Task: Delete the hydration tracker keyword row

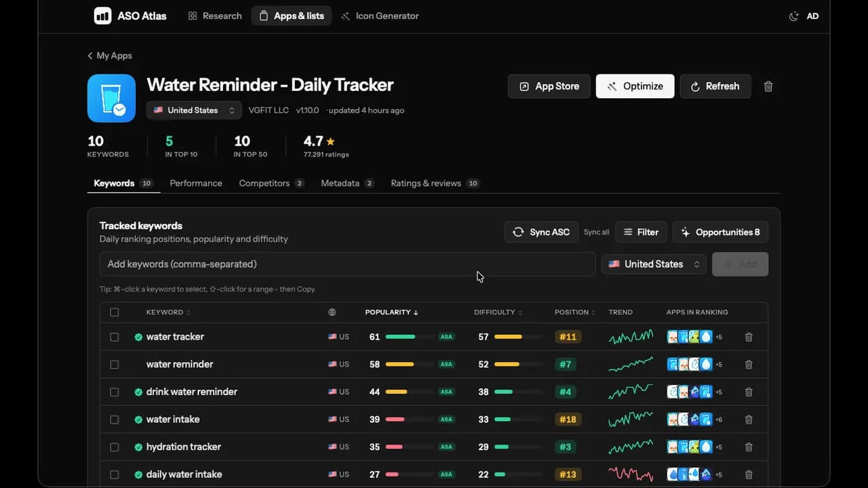Action: click(749, 447)
